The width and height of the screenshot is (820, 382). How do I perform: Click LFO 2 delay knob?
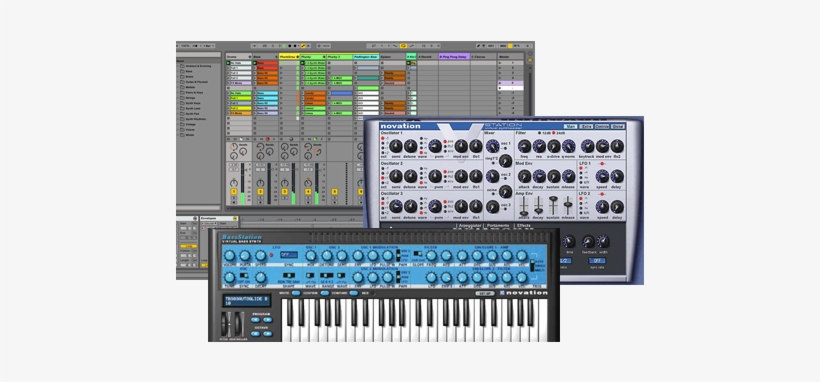[x=617, y=207]
